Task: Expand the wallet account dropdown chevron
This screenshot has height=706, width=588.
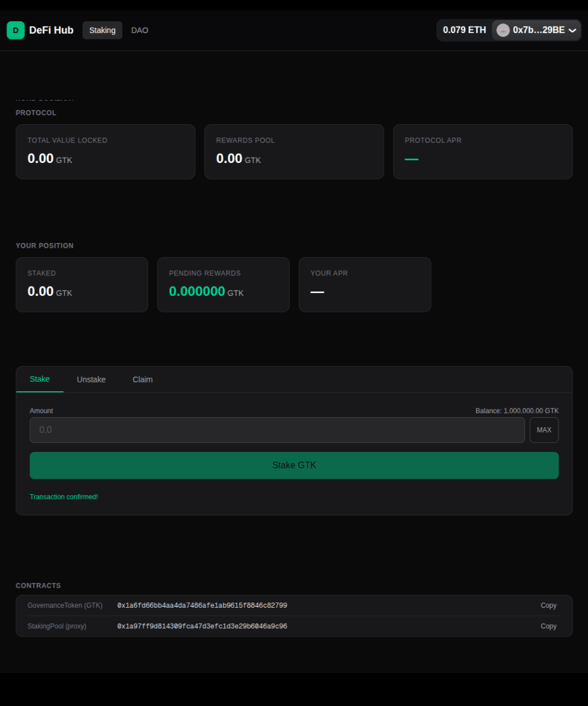Action: tap(572, 31)
